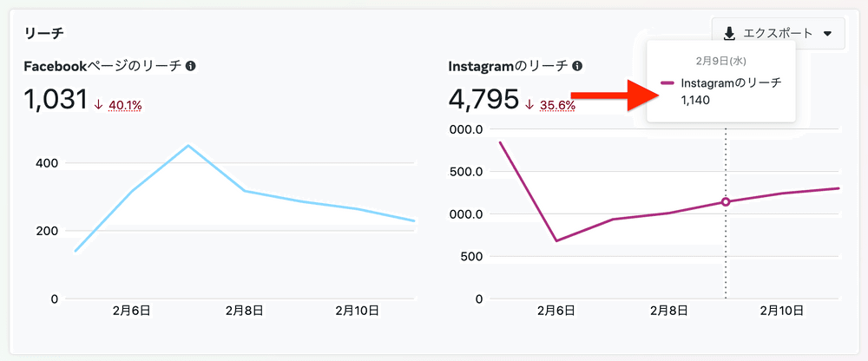Click the download icon on the export button
Screen dimensions: 868x361
[x=729, y=33]
